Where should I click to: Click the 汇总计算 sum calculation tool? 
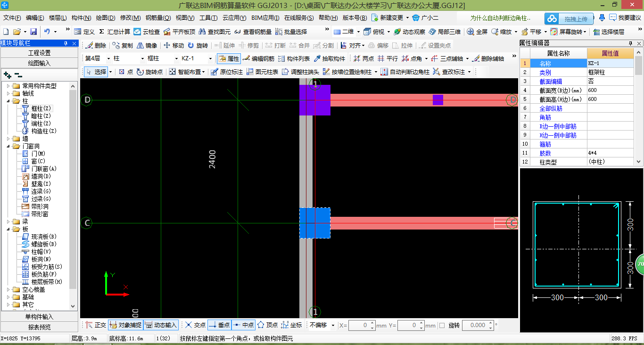[115, 32]
